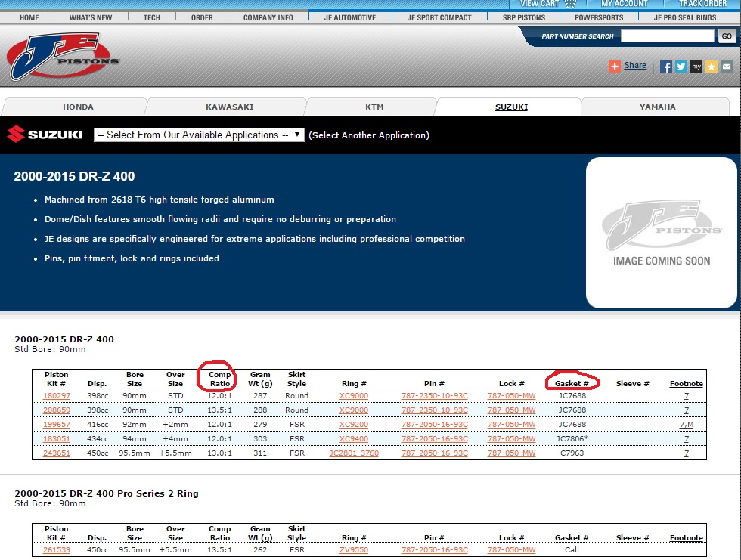Switch to the Kawasaki tab

click(x=230, y=107)
